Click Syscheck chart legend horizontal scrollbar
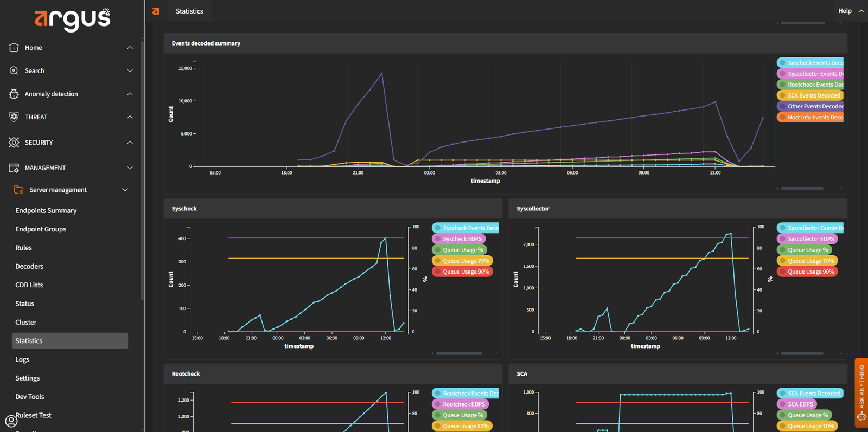Screen dimensions: 868x432 (459, 353)
